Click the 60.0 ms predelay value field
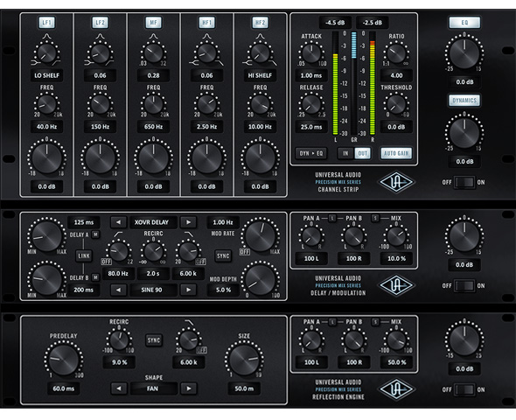516x420 pixels. (64, 388)
